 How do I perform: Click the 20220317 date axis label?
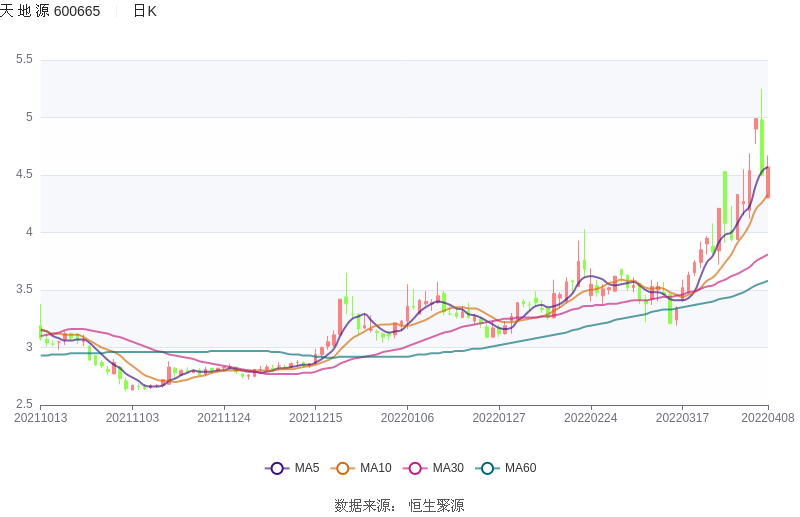pos(682,418)
